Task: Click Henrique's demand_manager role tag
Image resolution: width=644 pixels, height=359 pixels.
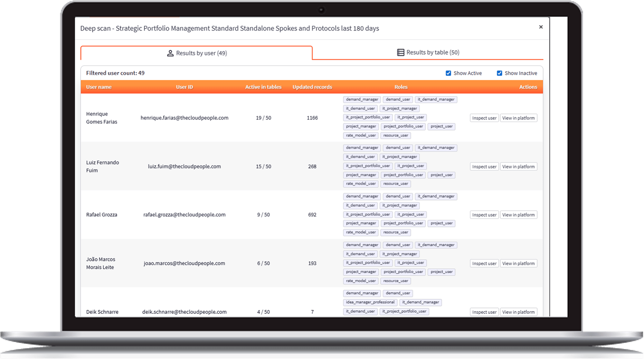Action: coord(362,99)
